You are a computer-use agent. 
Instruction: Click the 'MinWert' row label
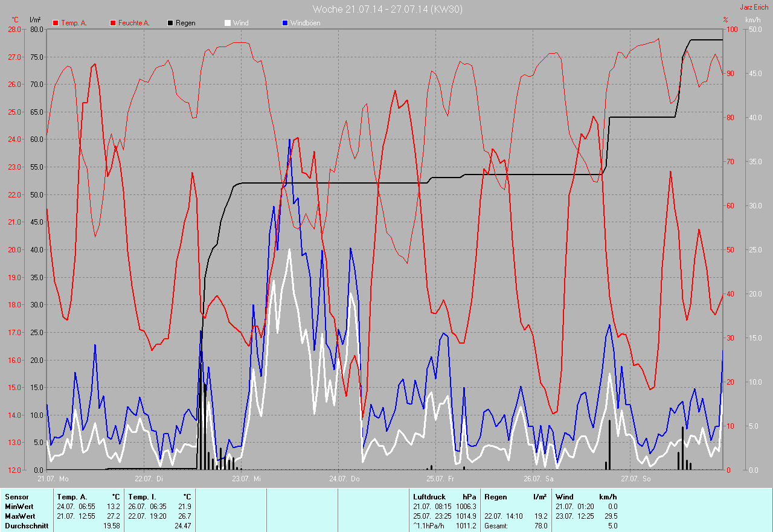tap(19, 507)
